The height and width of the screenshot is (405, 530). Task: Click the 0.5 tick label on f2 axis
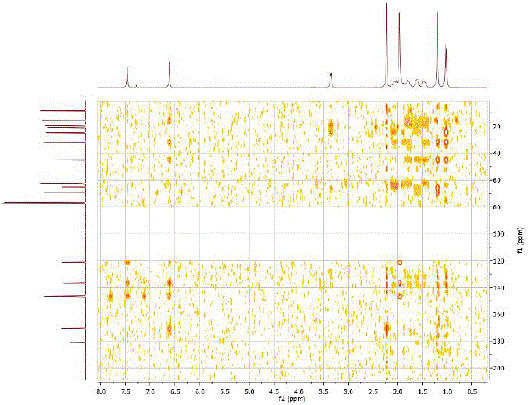pos(472,391)
